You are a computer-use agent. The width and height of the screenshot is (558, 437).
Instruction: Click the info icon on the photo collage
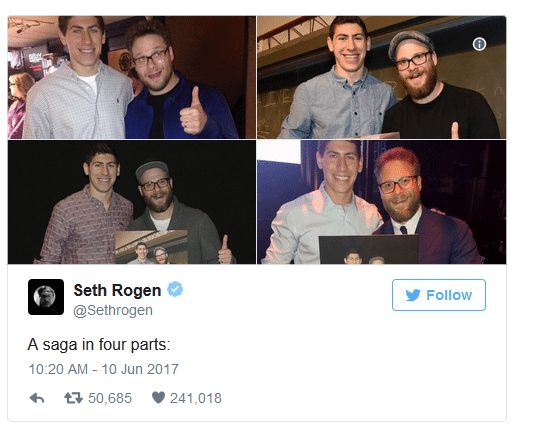(x=479, y=44)
